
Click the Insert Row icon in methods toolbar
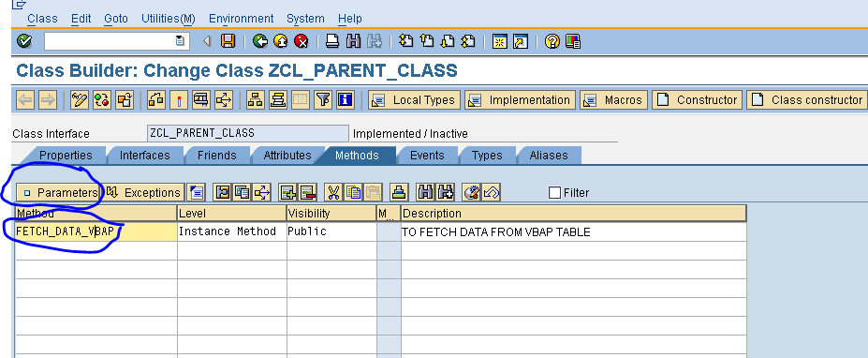[x=287, y=192]
